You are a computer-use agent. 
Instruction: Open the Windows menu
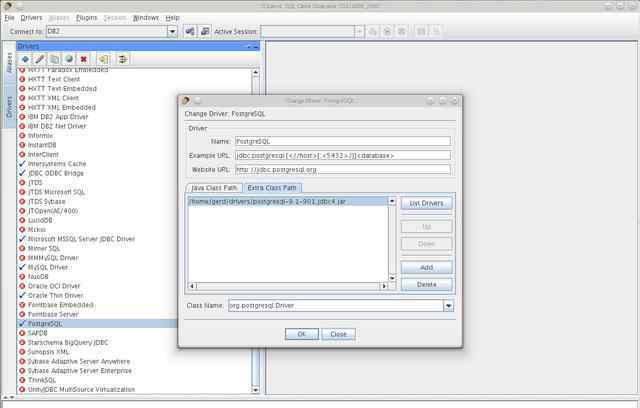point(146,18)
